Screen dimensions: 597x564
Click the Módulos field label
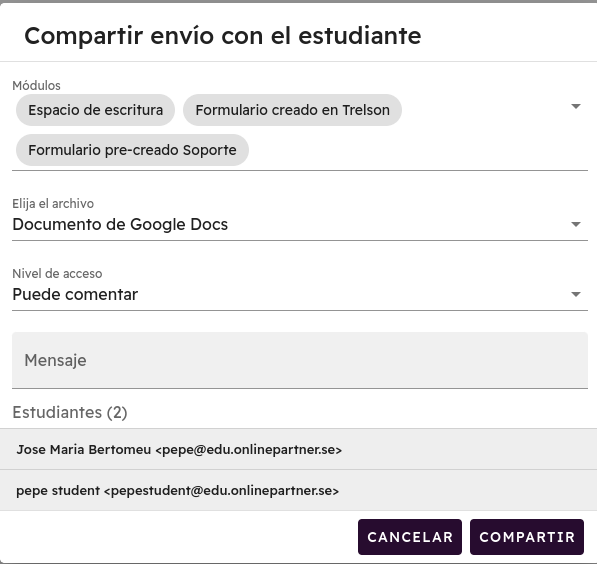point(36,86)
